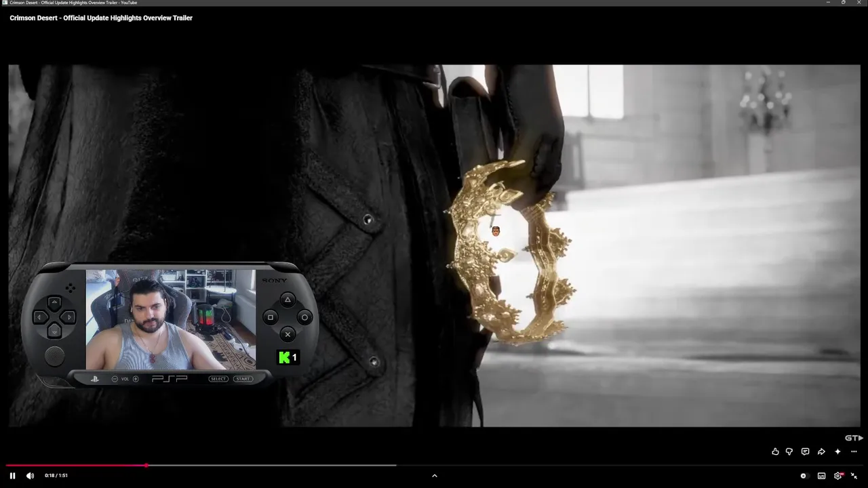The width and height of the screenshot is (868, 488).
Task: Expand the up-chevron below the progress bar
Action: 435,475
